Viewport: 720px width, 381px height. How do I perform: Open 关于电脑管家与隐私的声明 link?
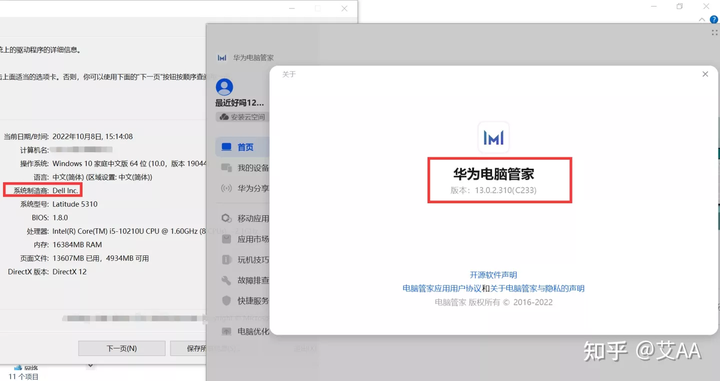click(x=537, y=288)
